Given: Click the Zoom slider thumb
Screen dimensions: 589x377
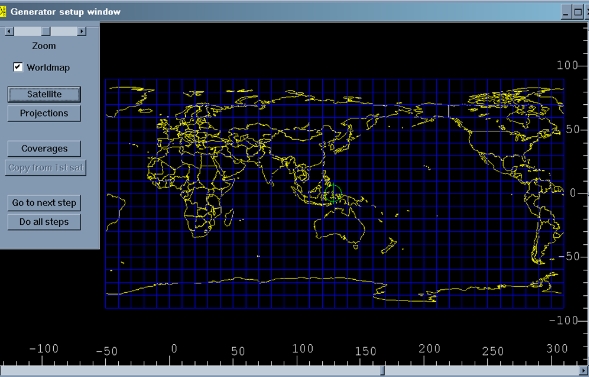Looking at the screenshot, I should pyautogui.click(x=46, y=31).
